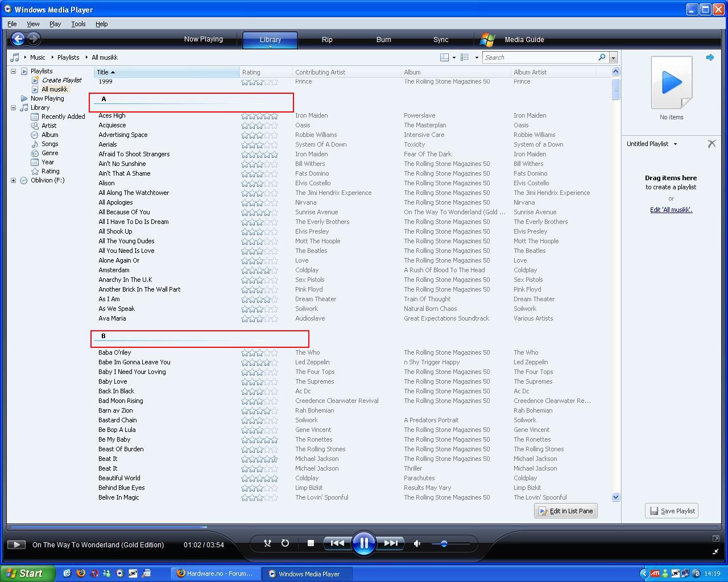Sort by the Rating column header
This screenshot has width=728, height=582.
[266, 72]
